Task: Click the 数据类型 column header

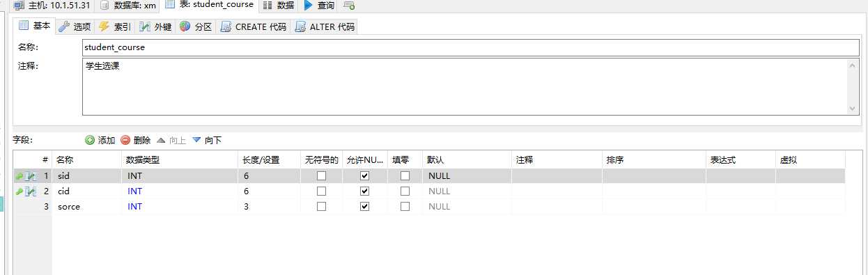Action: (180, 160)
